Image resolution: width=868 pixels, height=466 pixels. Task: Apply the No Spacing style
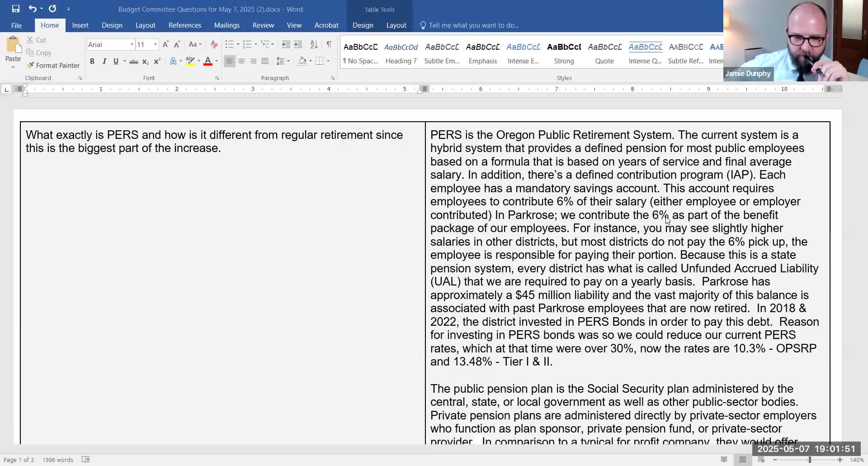click(360, 53)
